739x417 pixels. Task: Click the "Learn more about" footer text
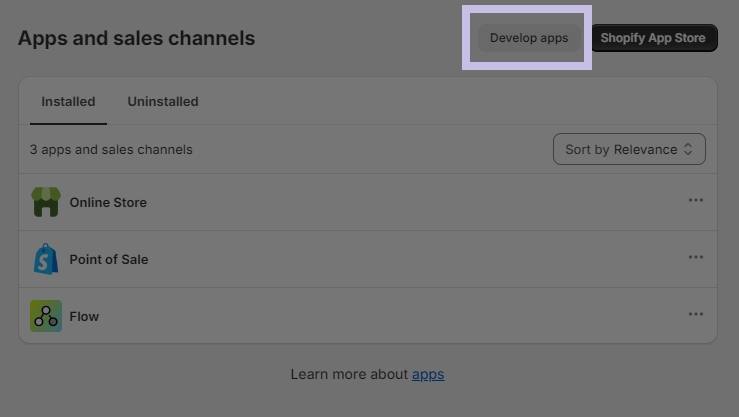[349, 374]
